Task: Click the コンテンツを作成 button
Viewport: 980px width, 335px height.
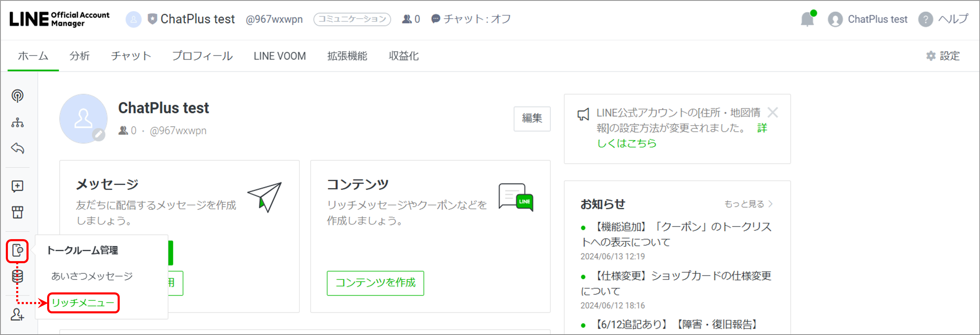Action: click(x=375, y=283)
